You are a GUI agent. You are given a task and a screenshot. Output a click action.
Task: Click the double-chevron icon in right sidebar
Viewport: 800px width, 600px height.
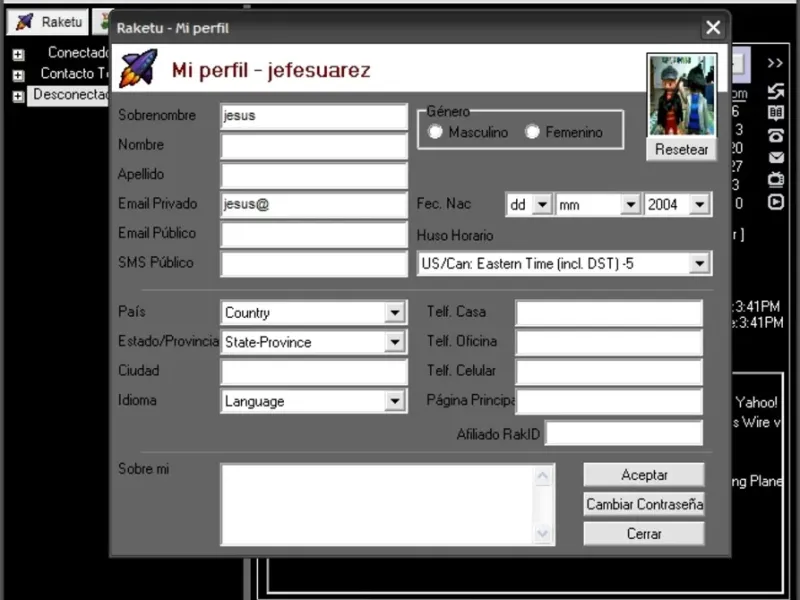[775, 63]
